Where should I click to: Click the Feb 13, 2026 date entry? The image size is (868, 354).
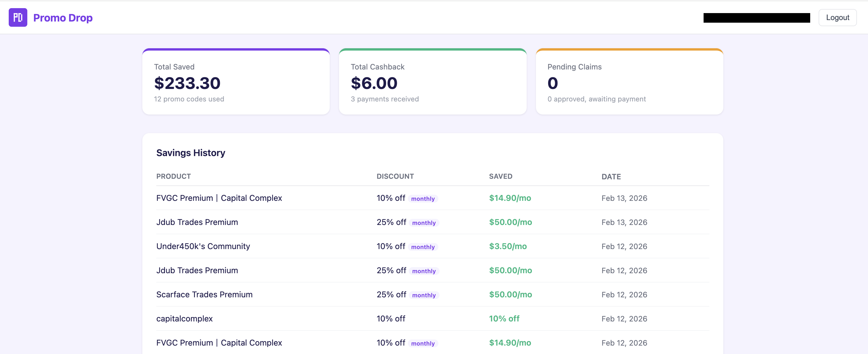pyautogui.click(x=624, y=198)
